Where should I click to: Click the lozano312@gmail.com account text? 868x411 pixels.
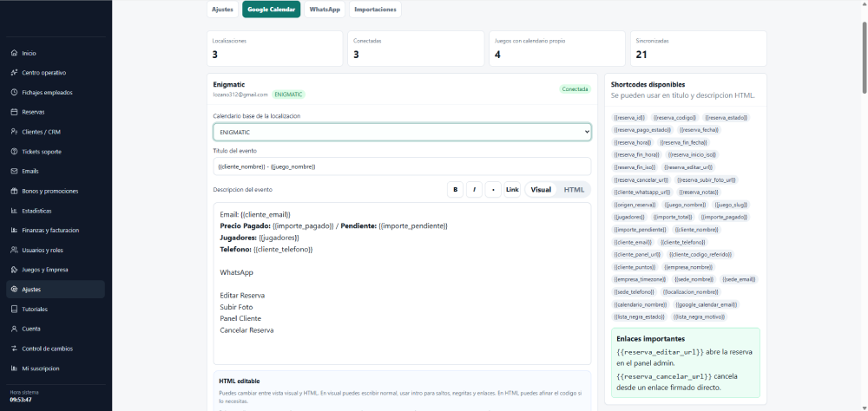click(x=240, y=95)
